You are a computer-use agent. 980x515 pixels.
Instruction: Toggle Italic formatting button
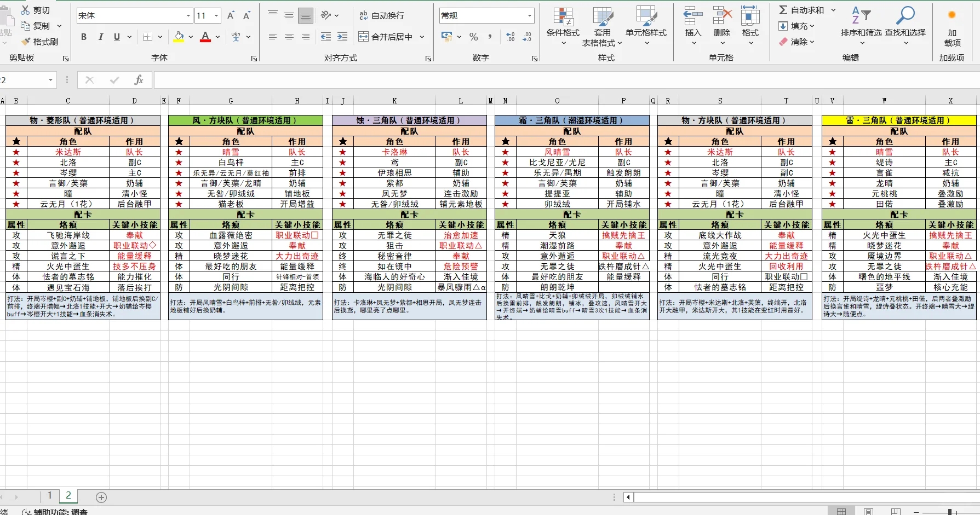(100, 37)
